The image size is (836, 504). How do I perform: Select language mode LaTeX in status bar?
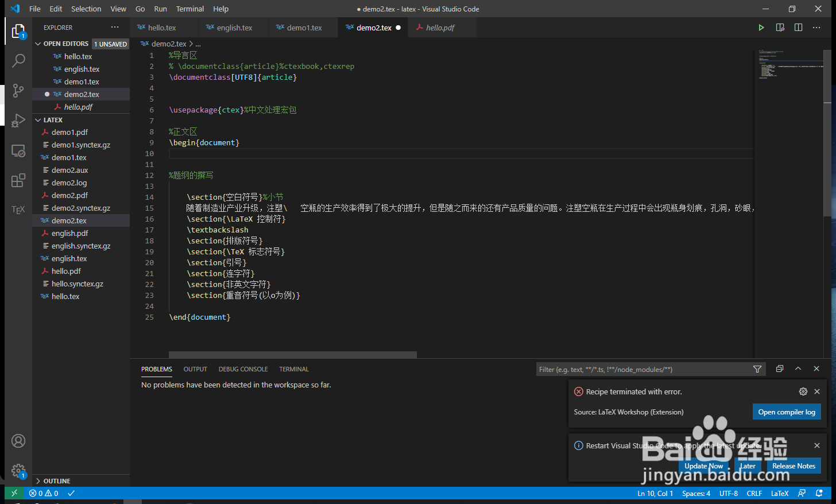pos(780,493)
